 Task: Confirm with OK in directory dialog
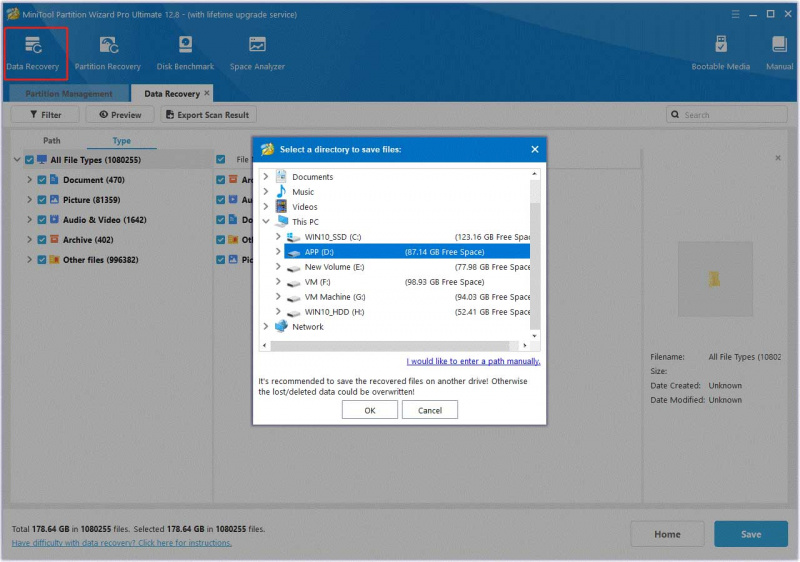pyautogui.click(x=370, y=410)
